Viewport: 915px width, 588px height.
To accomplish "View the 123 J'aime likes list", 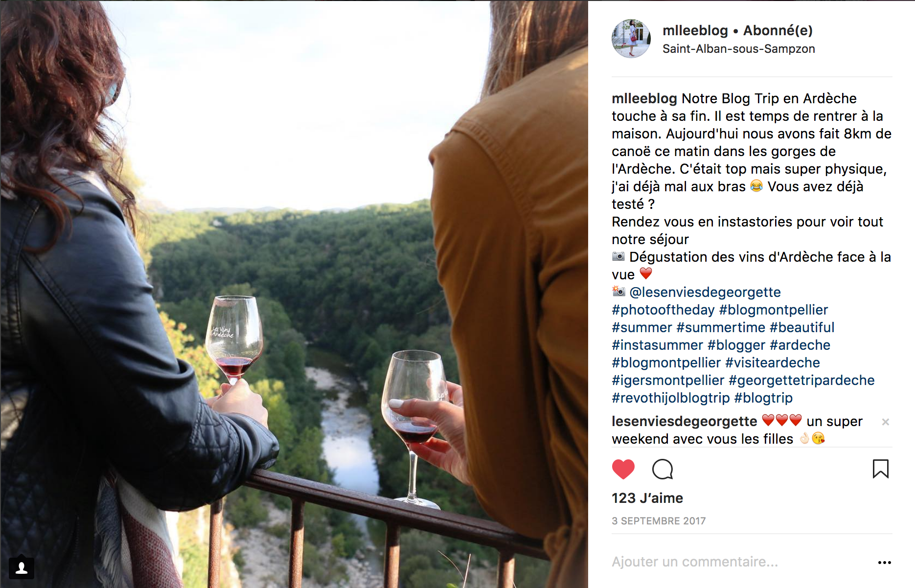I will (x=647, y=498).
